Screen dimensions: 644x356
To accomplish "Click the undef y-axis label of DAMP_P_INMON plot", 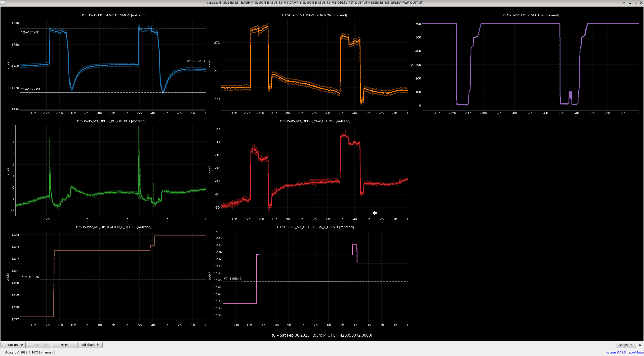I will (x=7, y=65).
